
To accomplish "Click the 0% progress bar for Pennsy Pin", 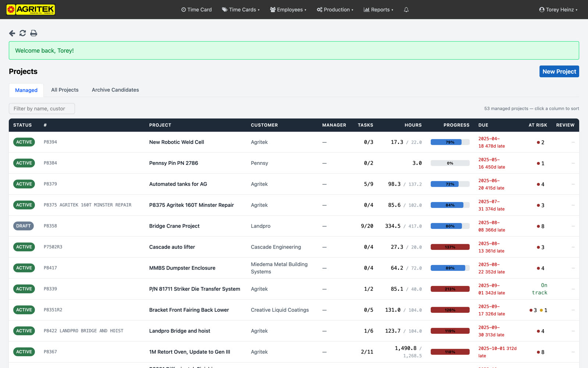I will point(450,163).
